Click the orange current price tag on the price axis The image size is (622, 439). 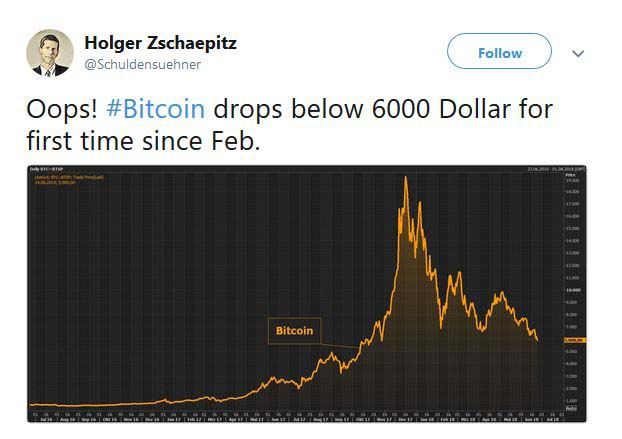573,340
